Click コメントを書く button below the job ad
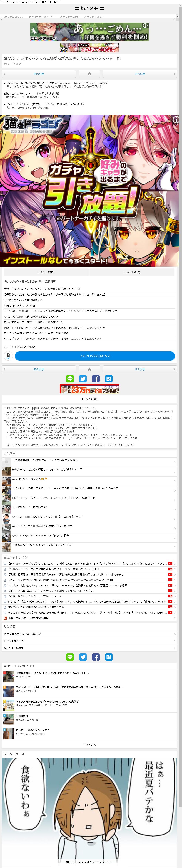 tap(89, 399)
